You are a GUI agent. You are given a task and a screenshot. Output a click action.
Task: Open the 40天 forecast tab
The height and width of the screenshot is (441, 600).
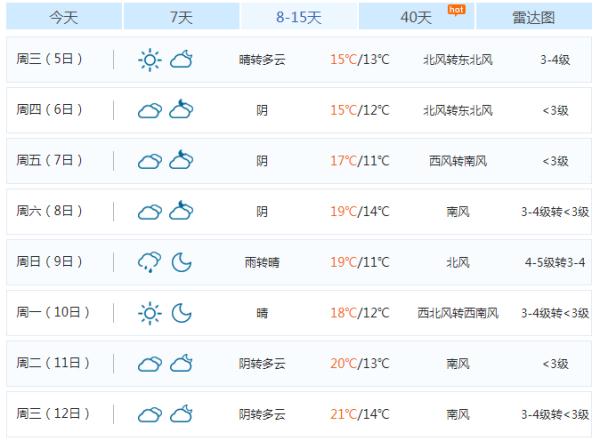tap(416, 16)
